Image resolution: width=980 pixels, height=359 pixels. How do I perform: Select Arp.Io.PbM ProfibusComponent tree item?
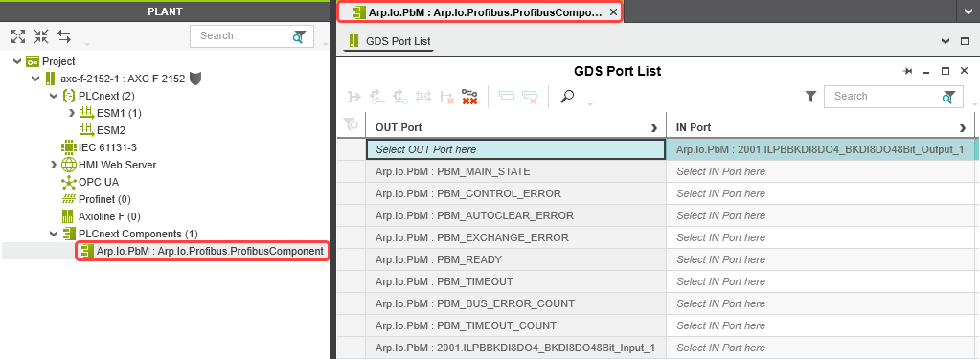pyautogui.click(x=202, y=251)
